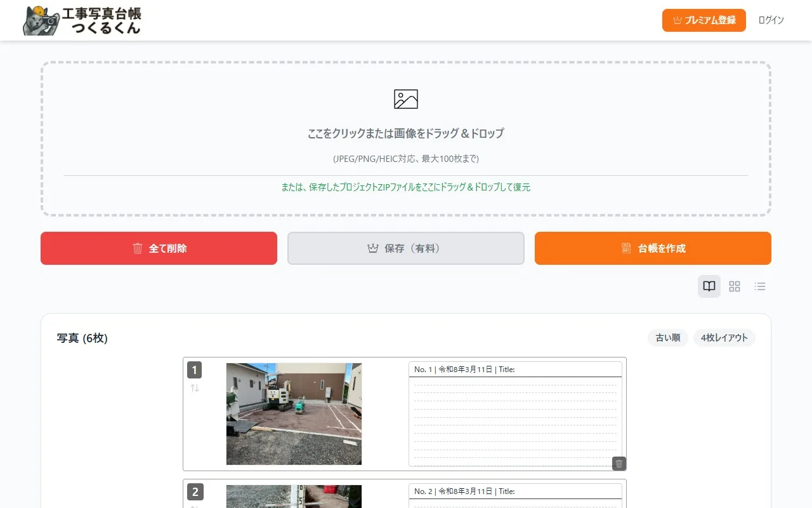This screenshot has height=508, width=812.
Task: Open the ログイン login link
Action: [x=771, y=20]
